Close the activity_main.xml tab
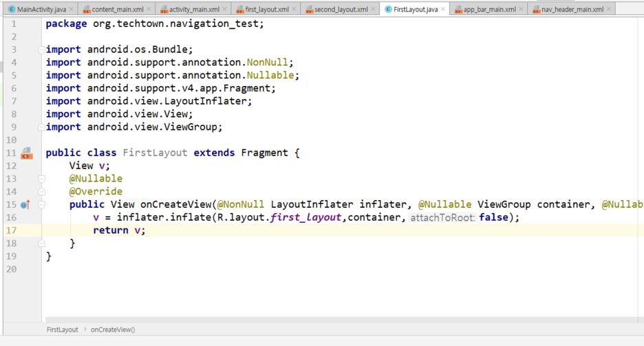Image resolution: width=644 pixels, height=346 pixels. point(225,9)
